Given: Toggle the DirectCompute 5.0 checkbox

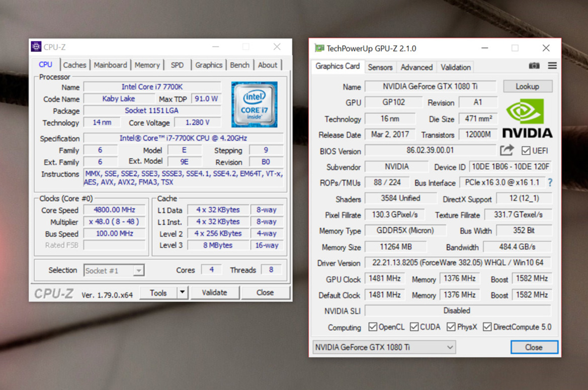Looking at the screenshot, I should pos(487,327).
